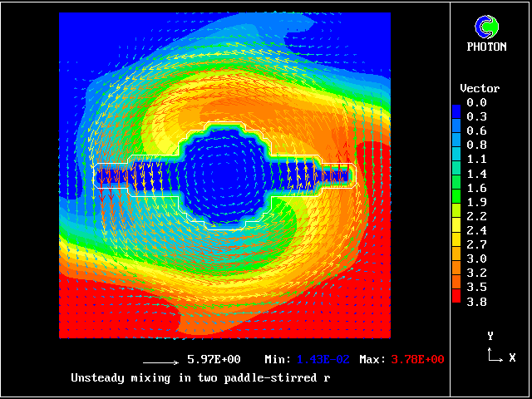Click the PHOTON logo icon

[x=485, y=27]
